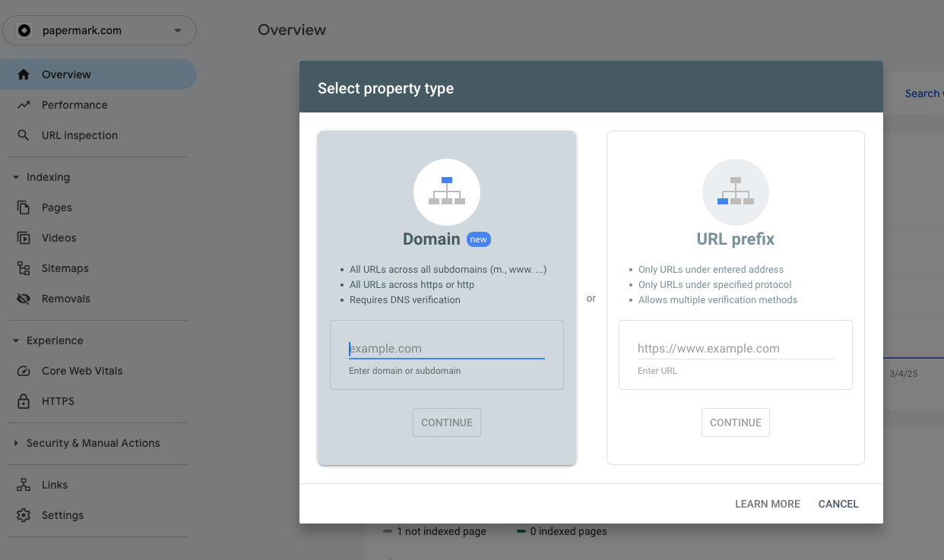This screenshot has height=560, width=944.
Task: Click the Removals crossed-eye icon
Action: coord(24,299)
